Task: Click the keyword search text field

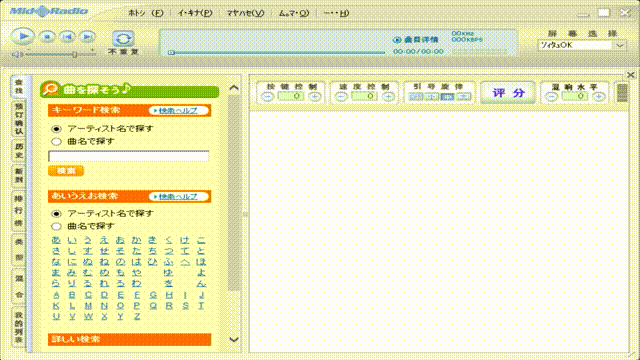Action: click(129, 156)
